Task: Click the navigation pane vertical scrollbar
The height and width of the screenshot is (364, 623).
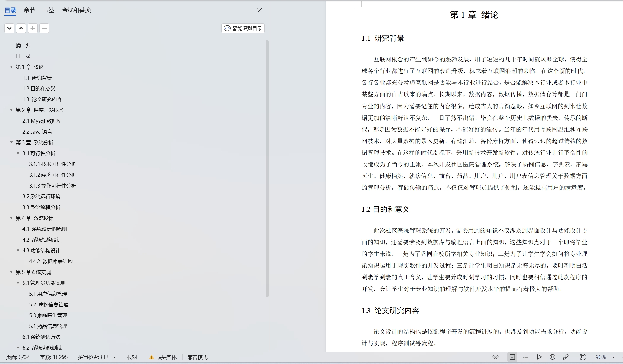Action: click(x=267, y=168)
